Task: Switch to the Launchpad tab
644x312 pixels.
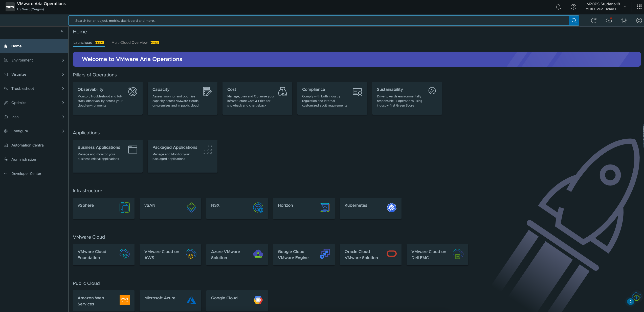Action: [x=88, y=43]
